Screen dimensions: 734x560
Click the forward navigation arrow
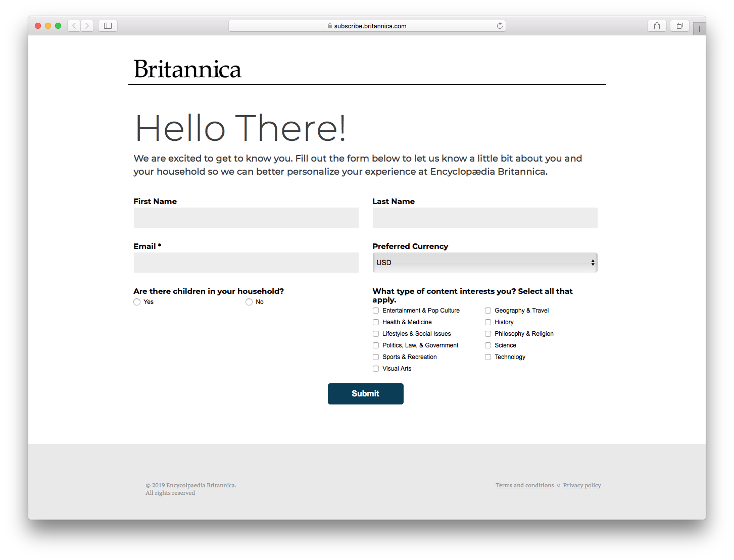tap(87, 25)
